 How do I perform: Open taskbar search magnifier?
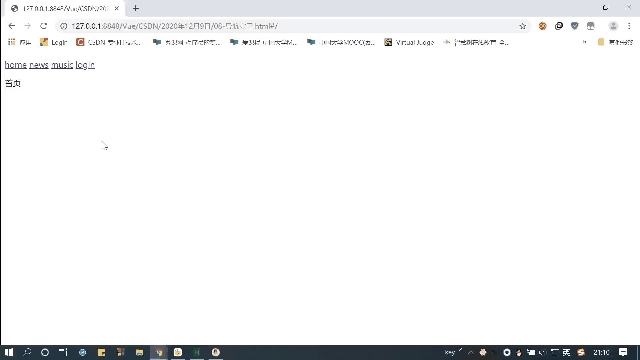pos(27,352)
